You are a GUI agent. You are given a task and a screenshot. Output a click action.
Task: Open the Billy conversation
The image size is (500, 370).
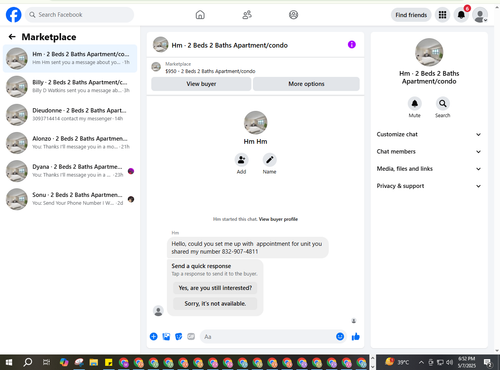pos(70,86)
